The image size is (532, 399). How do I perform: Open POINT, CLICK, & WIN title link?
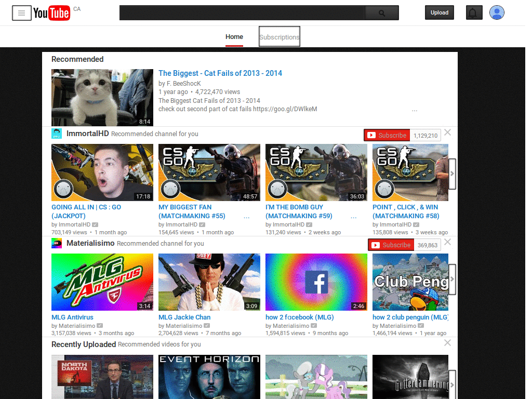[x=406, y=211]
